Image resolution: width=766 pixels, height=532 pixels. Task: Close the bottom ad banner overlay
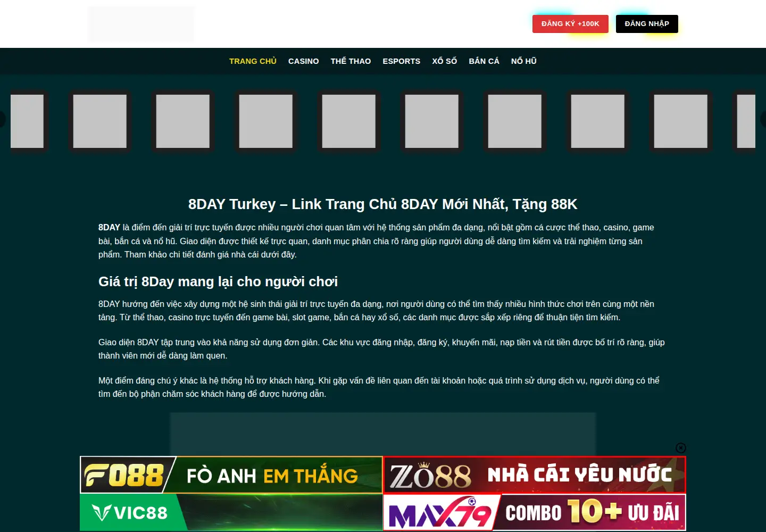pos(680,448)
